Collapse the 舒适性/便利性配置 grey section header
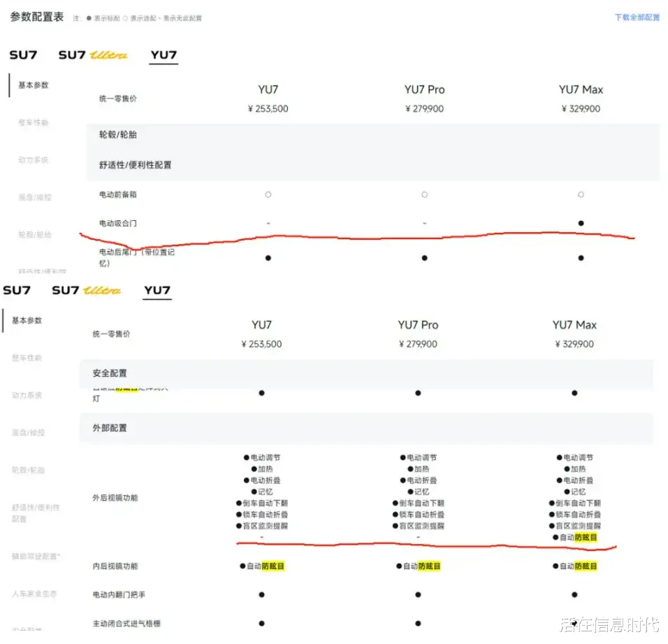Viewport: 668px width, 644px height. pyautogui.click(x=373, y=165)
